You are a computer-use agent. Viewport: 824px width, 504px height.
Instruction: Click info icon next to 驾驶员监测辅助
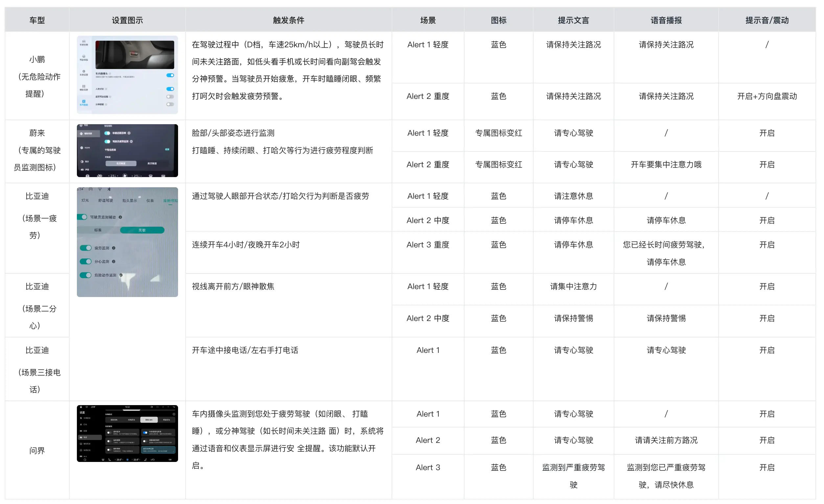point(120,217)
